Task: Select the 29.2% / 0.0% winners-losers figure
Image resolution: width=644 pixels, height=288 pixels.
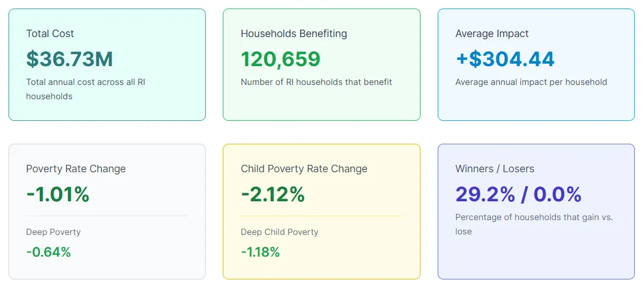Action: [x=518, y=194]
